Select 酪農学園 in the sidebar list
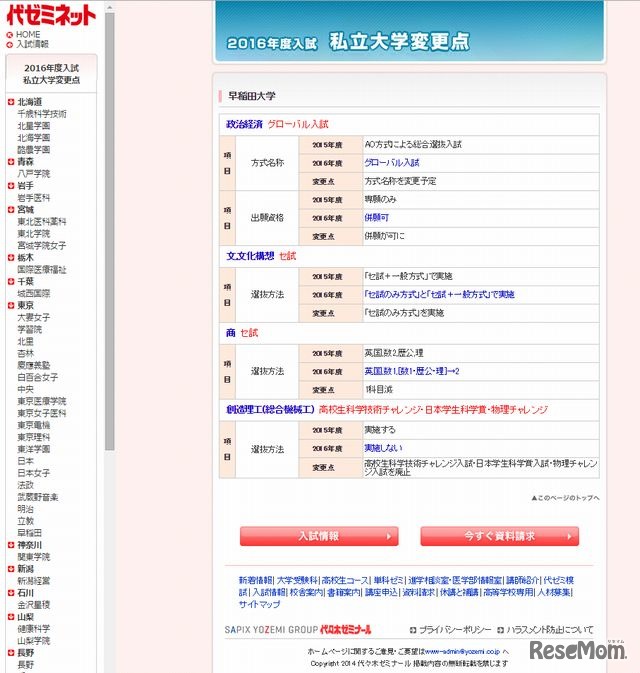640x673 pixels. click(x=33, y=150)
